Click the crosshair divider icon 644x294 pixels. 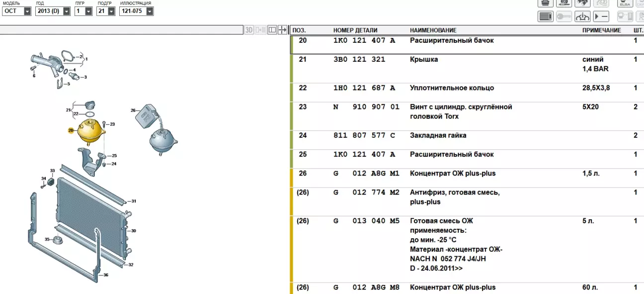click(x=282, y=30)
